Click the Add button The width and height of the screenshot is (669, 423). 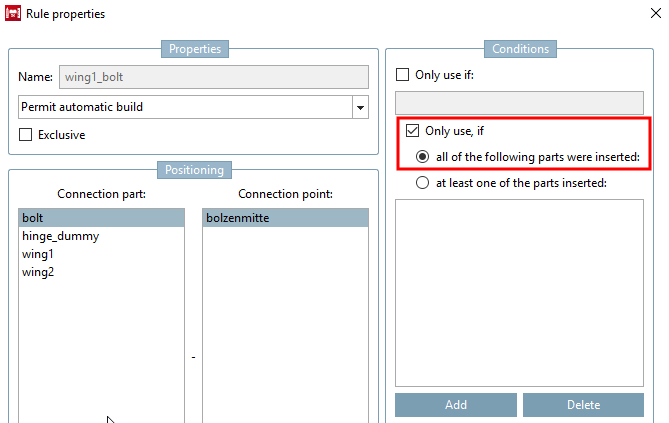455,405
